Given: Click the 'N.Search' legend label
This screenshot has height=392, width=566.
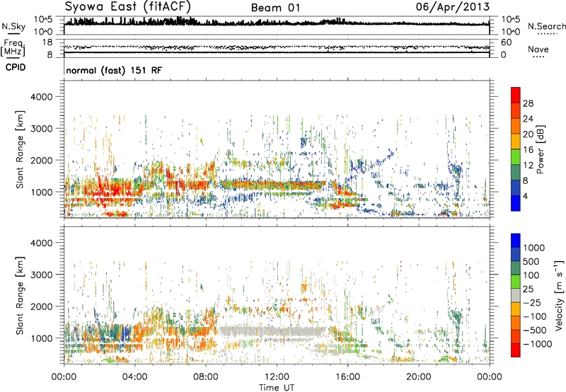Looking at the screenshot, I should pyautogui.click(x=546, y=26).
